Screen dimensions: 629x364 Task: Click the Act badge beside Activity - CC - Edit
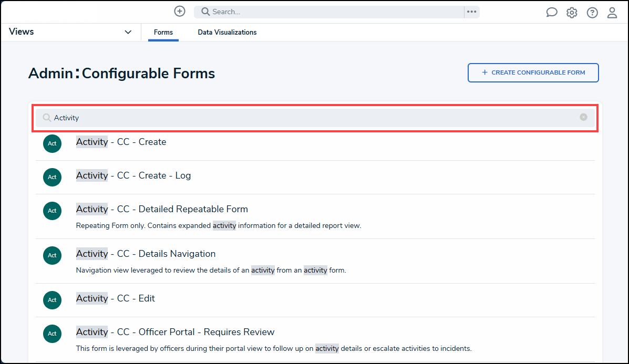(x=52, y=299)
